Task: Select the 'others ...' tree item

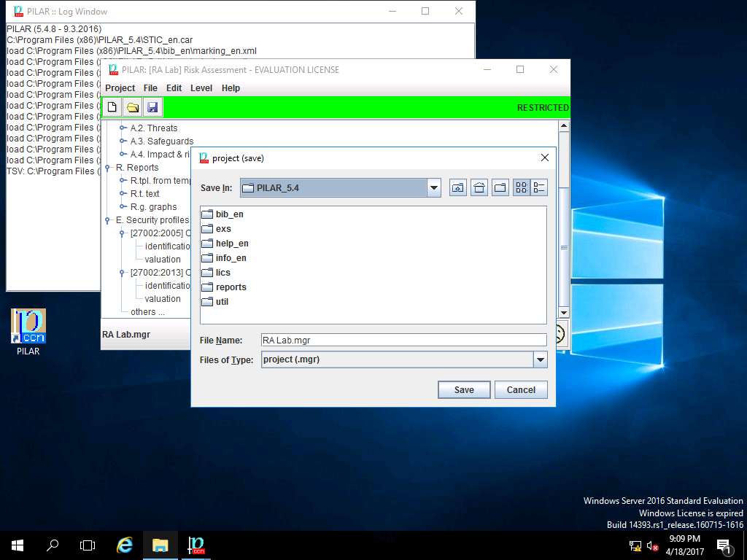Action: tap(147, 312)
